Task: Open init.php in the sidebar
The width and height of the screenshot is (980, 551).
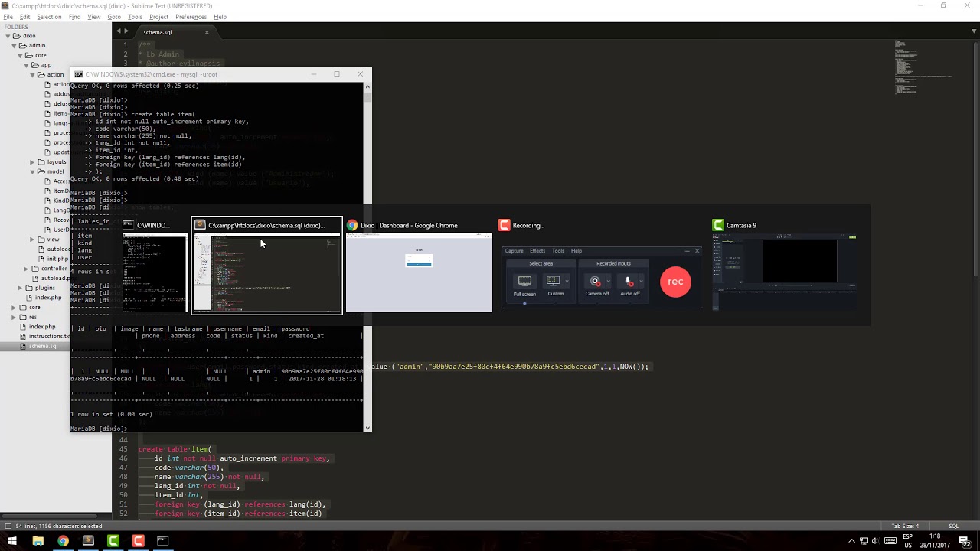Action: pos(57,259)
